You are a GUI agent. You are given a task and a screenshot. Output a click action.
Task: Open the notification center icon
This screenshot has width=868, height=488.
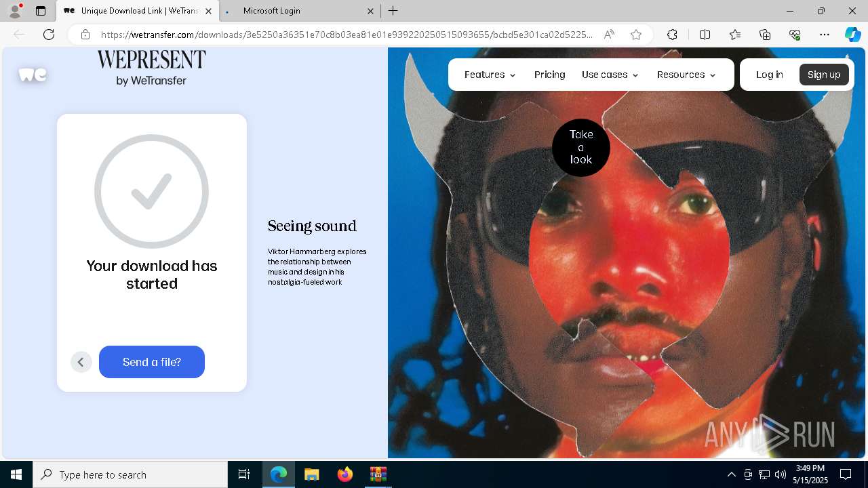(x=846, y=474)
